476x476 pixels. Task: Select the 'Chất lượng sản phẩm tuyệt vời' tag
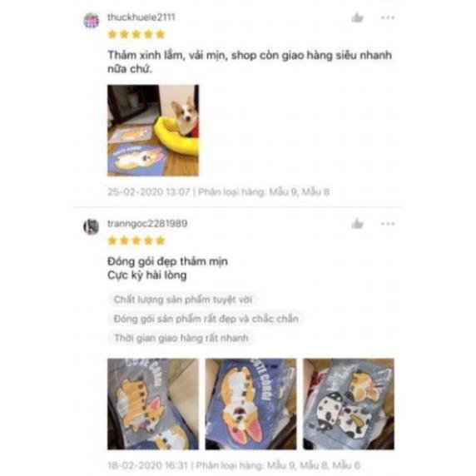pos(183,300)
